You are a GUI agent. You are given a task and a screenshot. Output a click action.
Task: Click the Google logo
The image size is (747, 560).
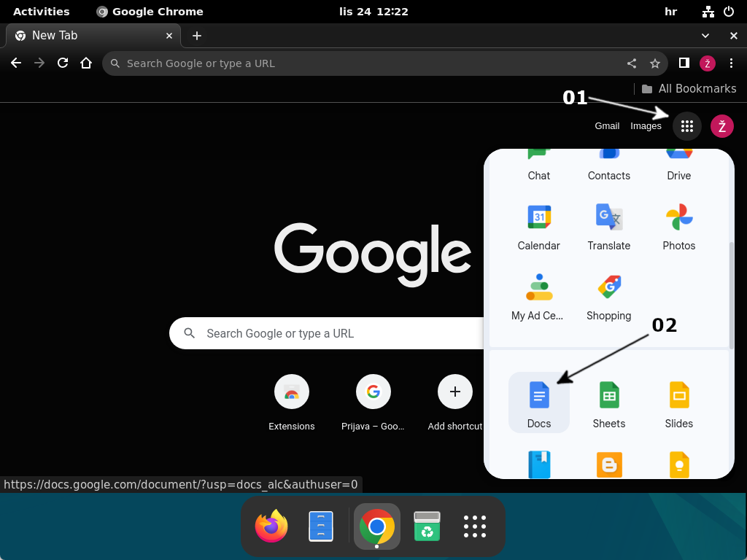coord(373,254)
